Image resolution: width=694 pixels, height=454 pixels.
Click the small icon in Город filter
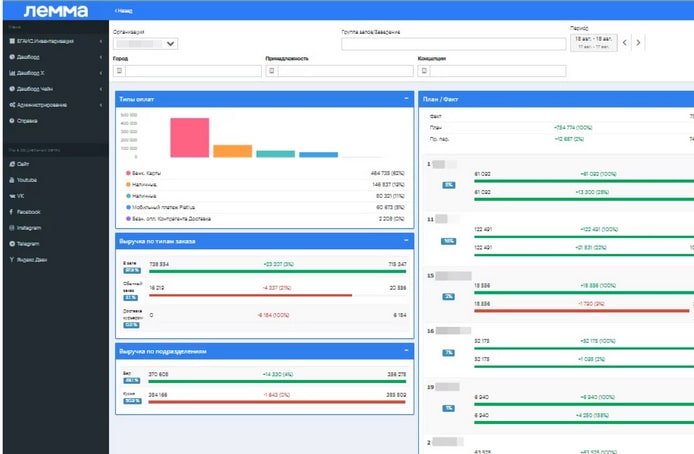(120, 71)
